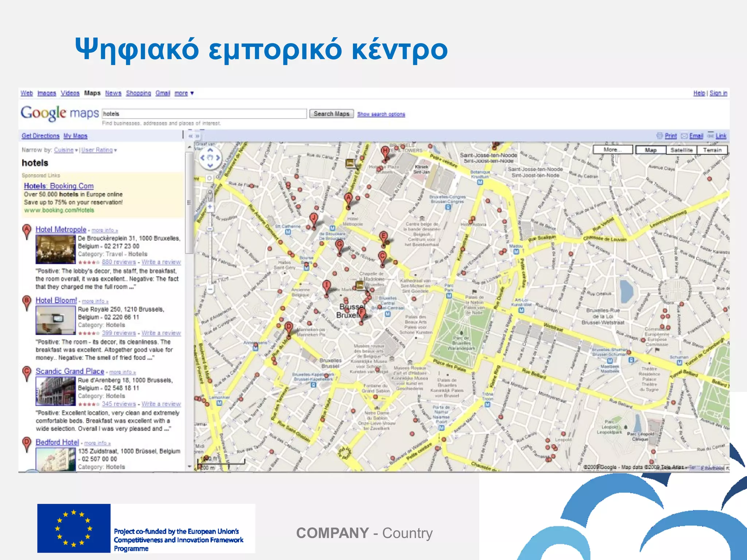Open the News tab

(x=113, y=93)
